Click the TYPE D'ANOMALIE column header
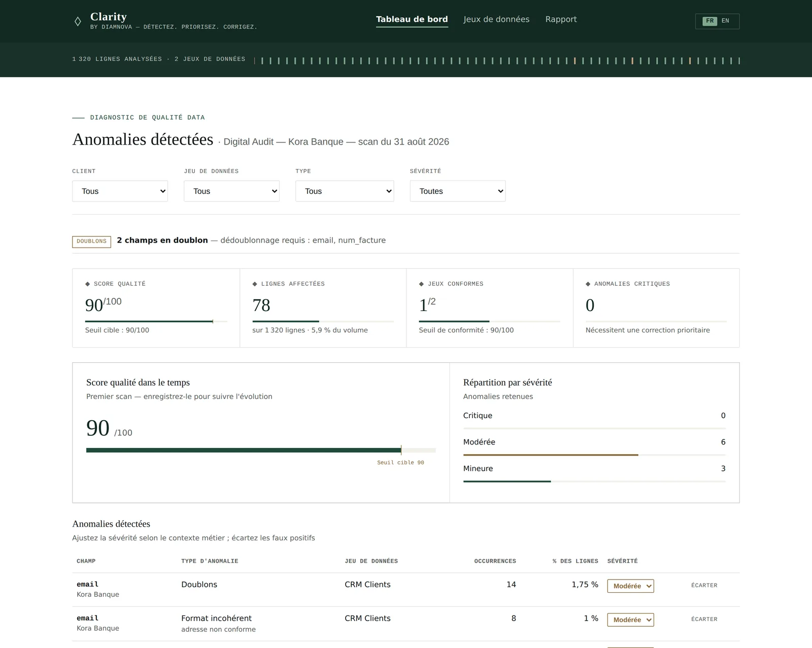This screenshot has height=648, width=812. [210, 561]
